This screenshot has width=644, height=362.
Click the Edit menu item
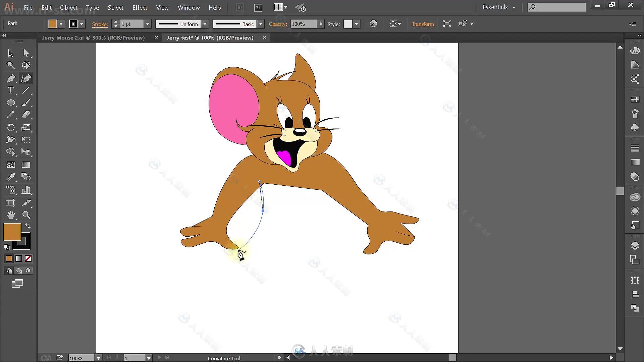click(x=46, y=7)
